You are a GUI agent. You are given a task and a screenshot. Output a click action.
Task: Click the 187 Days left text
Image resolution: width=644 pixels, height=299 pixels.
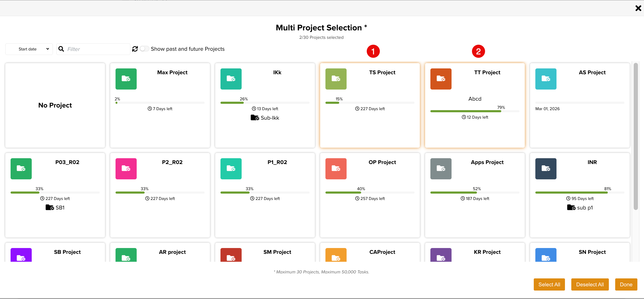click(477, 198)
